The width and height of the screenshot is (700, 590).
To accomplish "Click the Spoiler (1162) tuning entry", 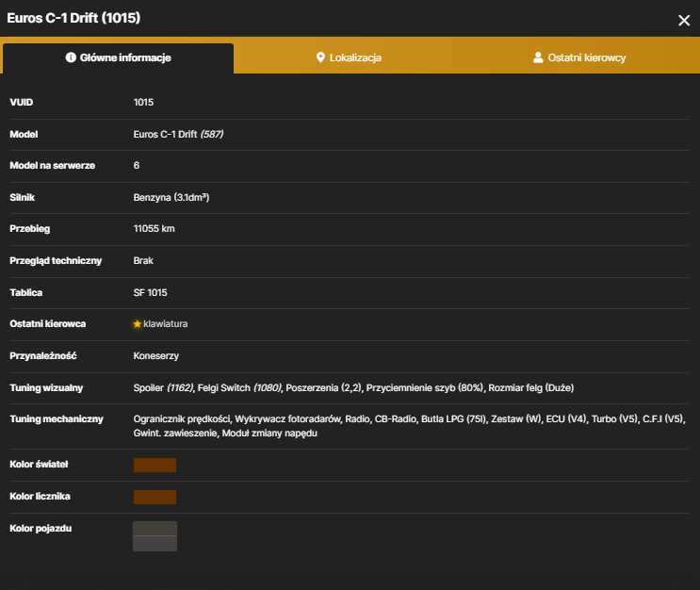I will pos(163,387).
